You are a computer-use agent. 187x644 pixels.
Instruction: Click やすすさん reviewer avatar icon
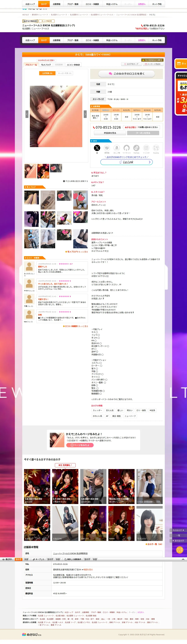[29, 283]
